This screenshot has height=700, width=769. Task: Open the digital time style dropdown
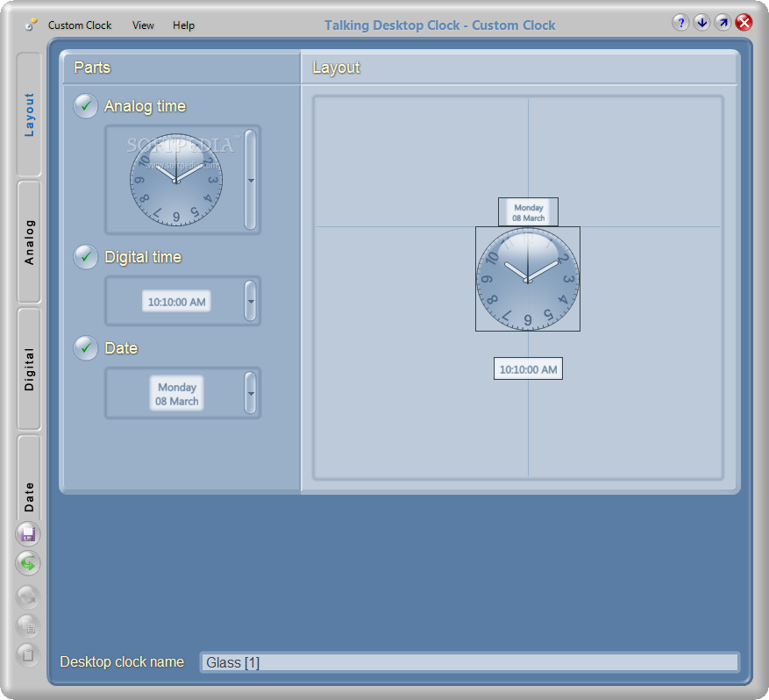coord(251,301)
